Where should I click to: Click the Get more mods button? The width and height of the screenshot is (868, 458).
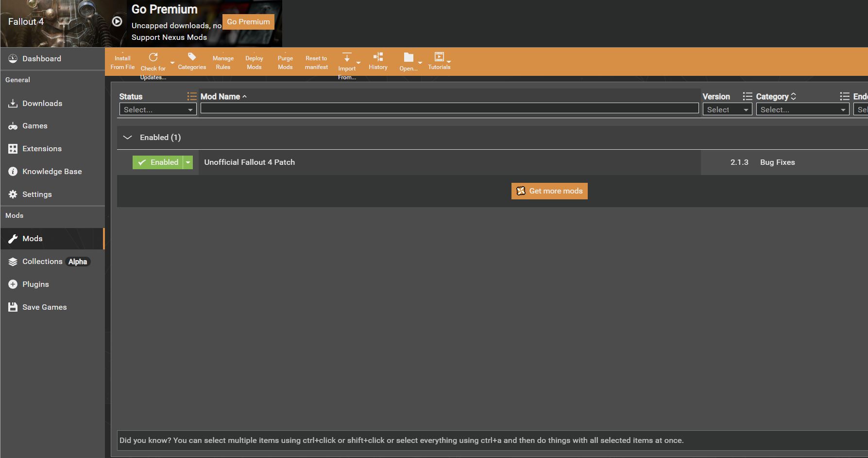549,191
